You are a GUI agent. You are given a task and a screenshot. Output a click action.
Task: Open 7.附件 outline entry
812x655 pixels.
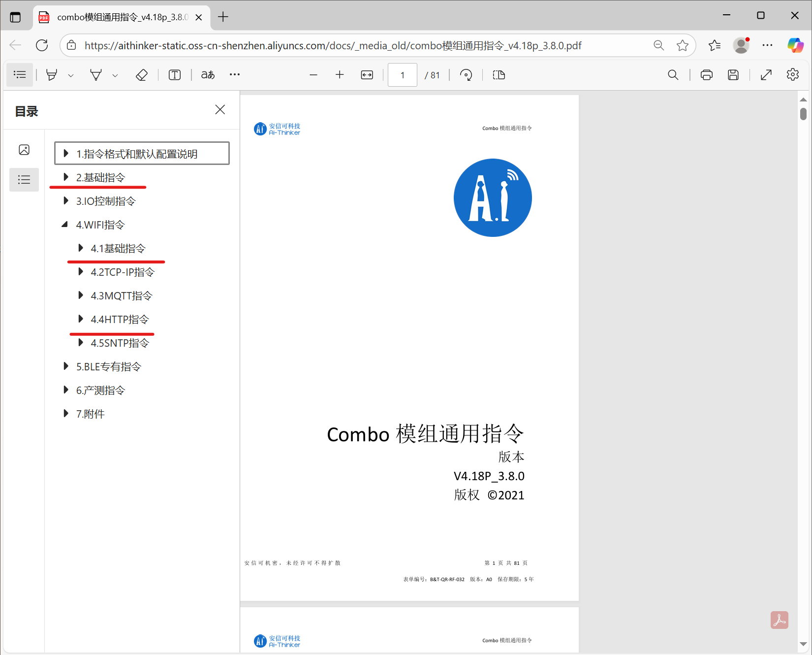(90, 414)
